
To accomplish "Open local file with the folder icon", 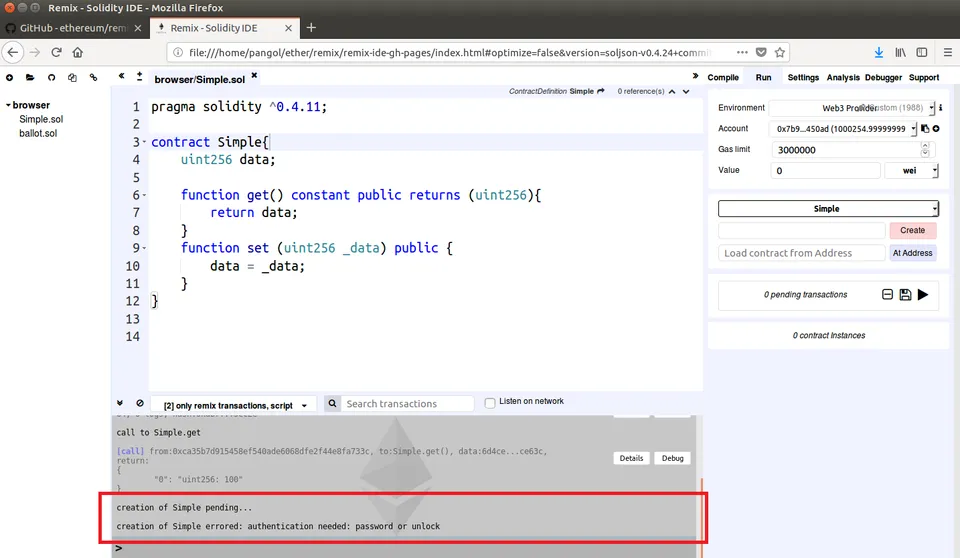I will click(30, 78).
